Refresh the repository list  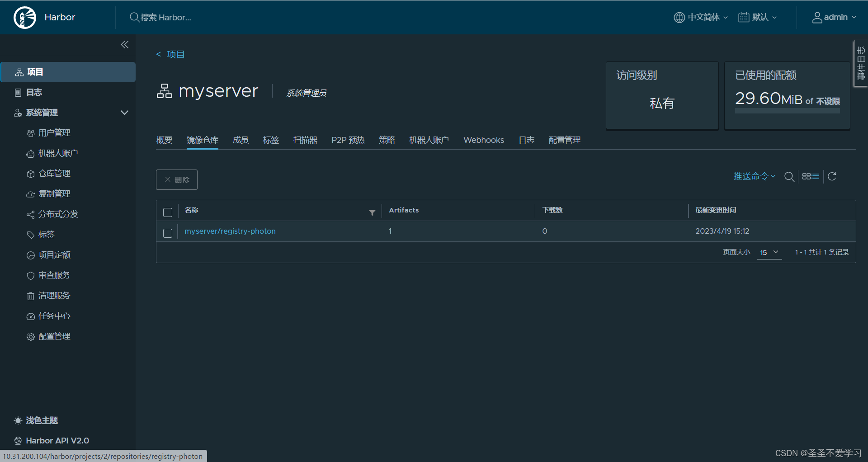(832, 176)
